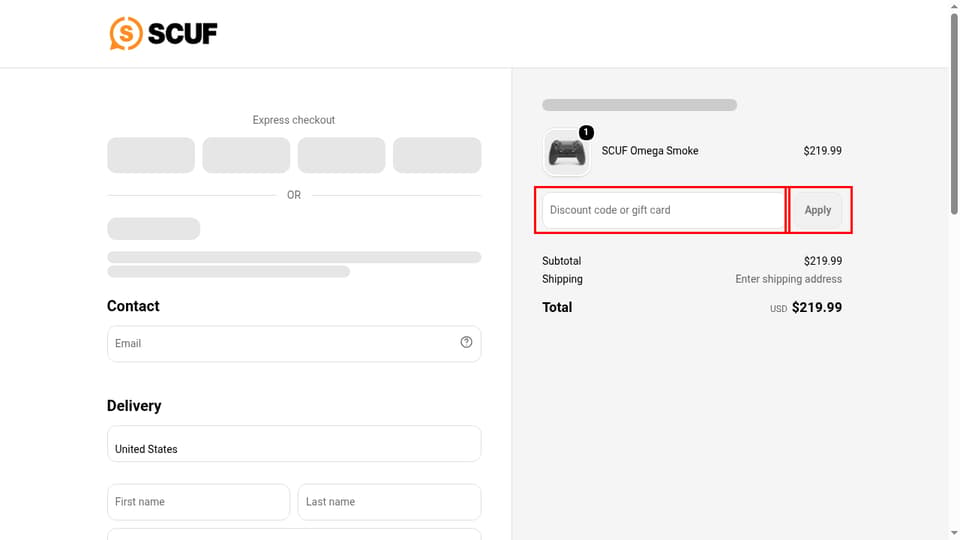Click the First name field
Viewport: 960px width, 540px height.
[198, 502]
